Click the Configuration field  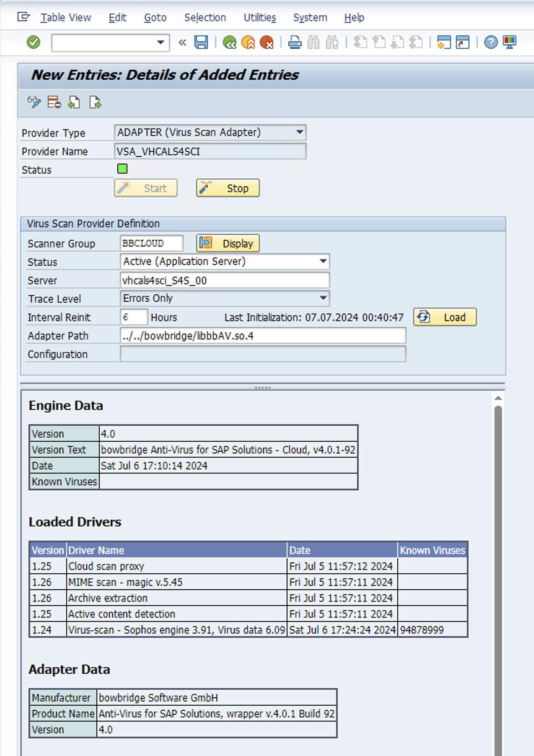(263, 354)
